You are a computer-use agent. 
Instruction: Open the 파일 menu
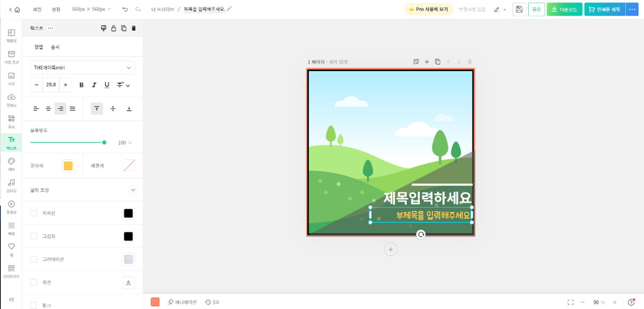(x=37, y=9)
